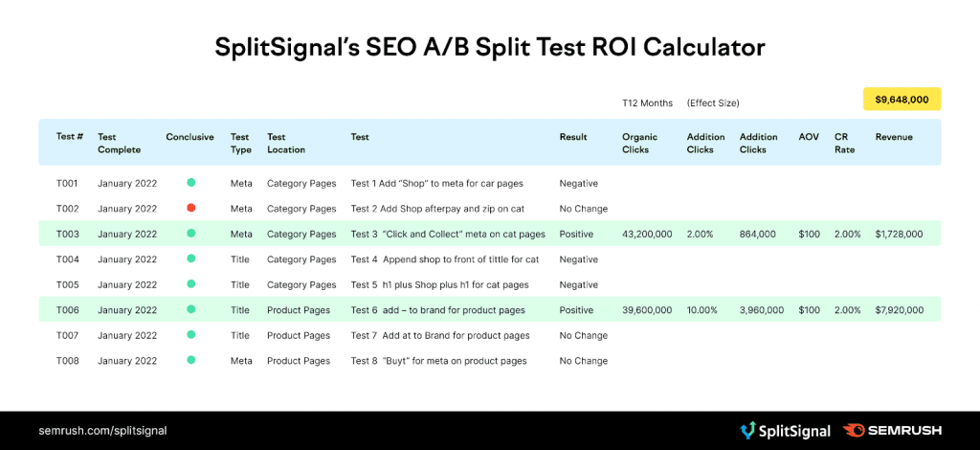The width and height of the screenshot is (980, 450).
Task: Click the Revenue column header
Action: pyautogui.click(x=894, y=137)
